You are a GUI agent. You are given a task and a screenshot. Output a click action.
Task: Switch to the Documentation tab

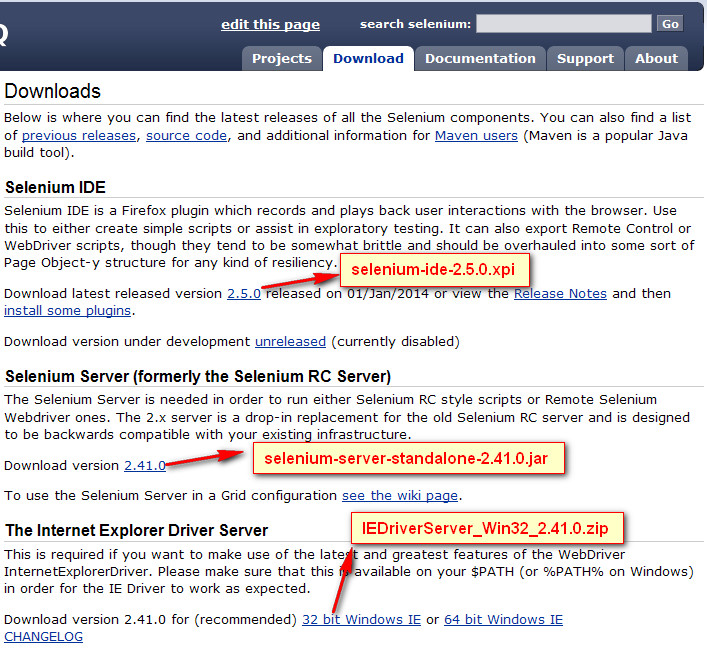click(480, 59)
